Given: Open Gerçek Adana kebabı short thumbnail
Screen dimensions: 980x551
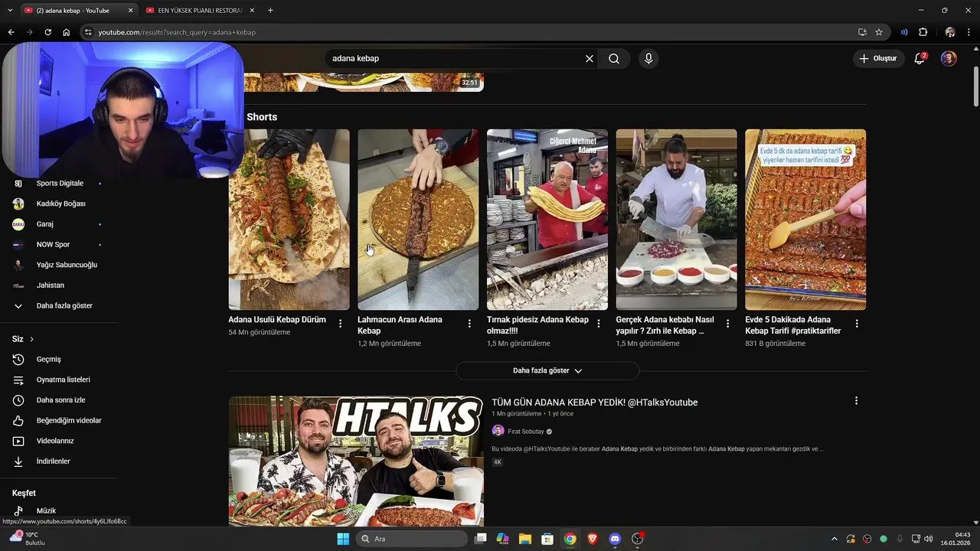Looking at the screenshot, I should (x=677, y=220).
